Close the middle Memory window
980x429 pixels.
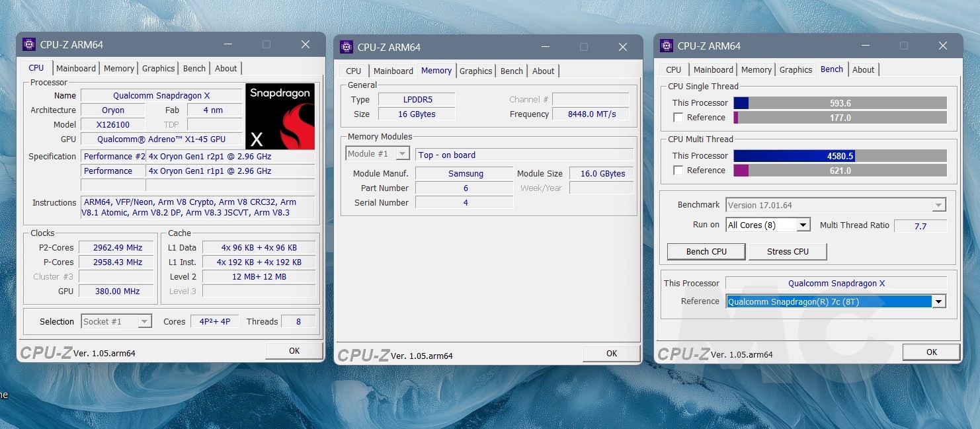[622, 47]
